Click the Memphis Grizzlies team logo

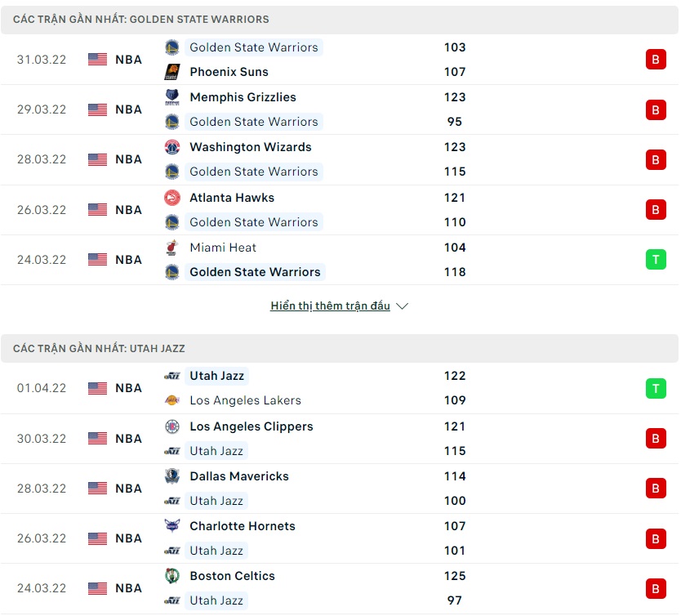[171, 97]
